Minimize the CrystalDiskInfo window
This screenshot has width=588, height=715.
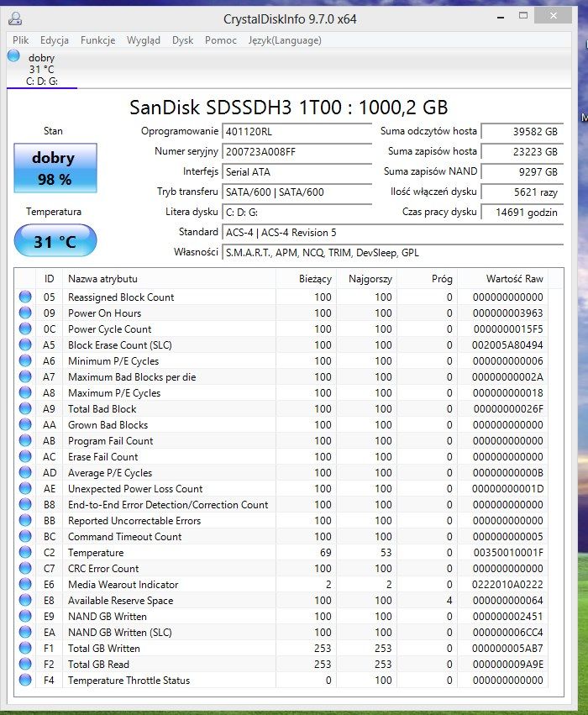[x=501, y=17]
